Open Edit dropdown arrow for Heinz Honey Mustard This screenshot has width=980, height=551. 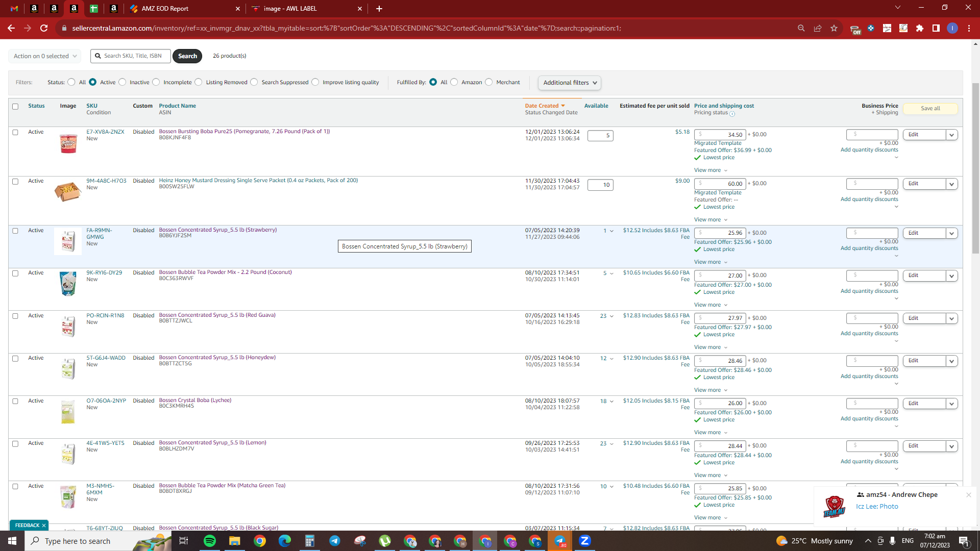[951, 184]
